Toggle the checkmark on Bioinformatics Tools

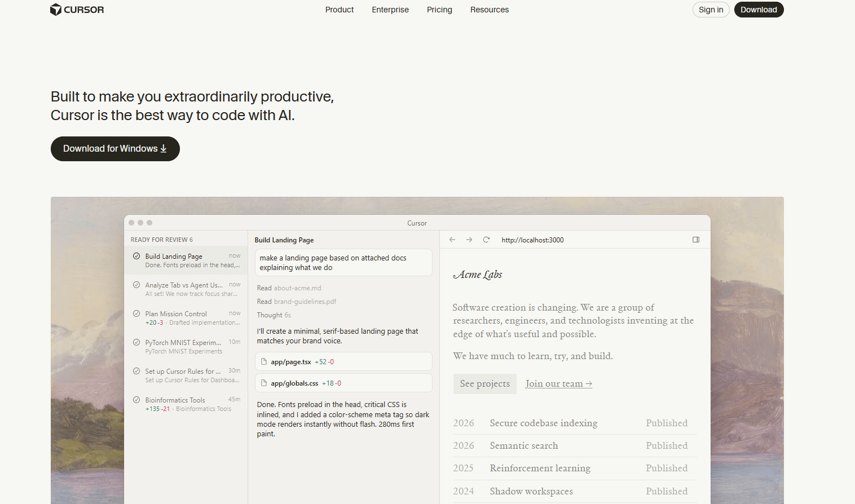[136, 400]
